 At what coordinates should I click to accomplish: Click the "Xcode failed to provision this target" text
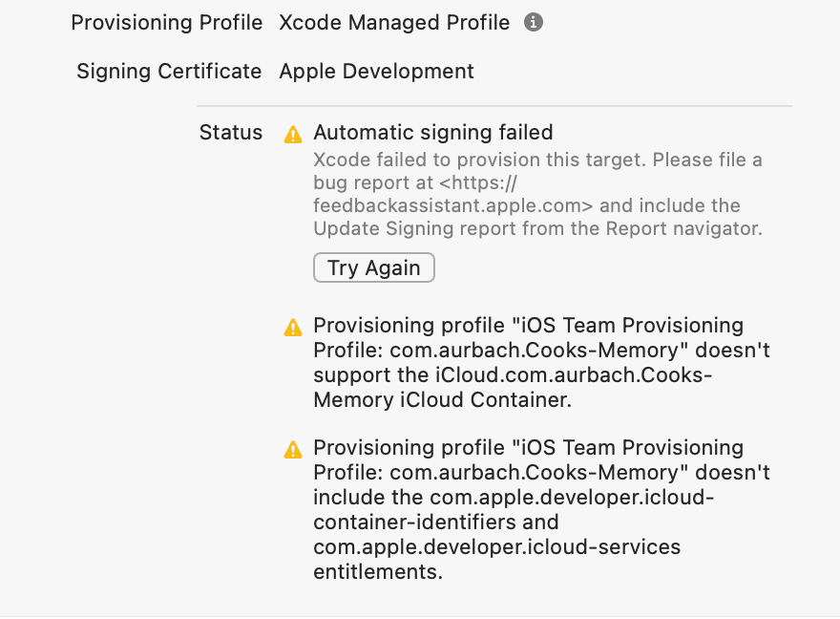(537, 160)
